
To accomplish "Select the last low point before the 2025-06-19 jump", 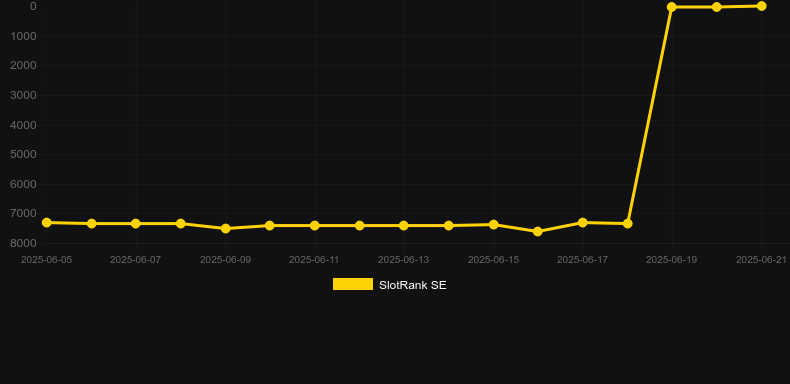I will pyautogui.click(x=628, y=223).
